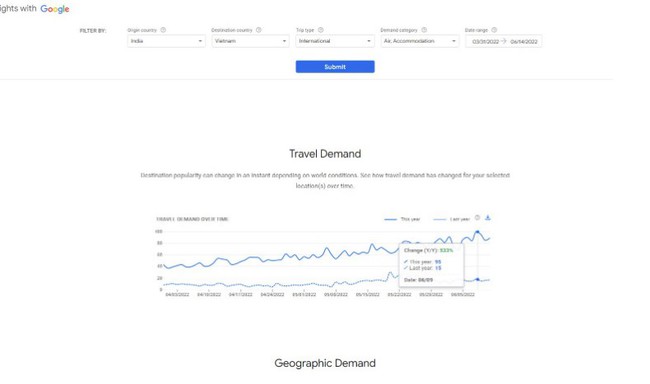Click the Travel Demand Over Time chart title
The height and width of the screenshot is (384, 650).
[x=192, y=219]
